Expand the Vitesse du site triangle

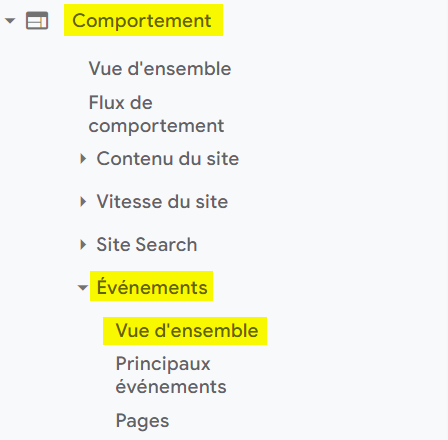(83, 202)
